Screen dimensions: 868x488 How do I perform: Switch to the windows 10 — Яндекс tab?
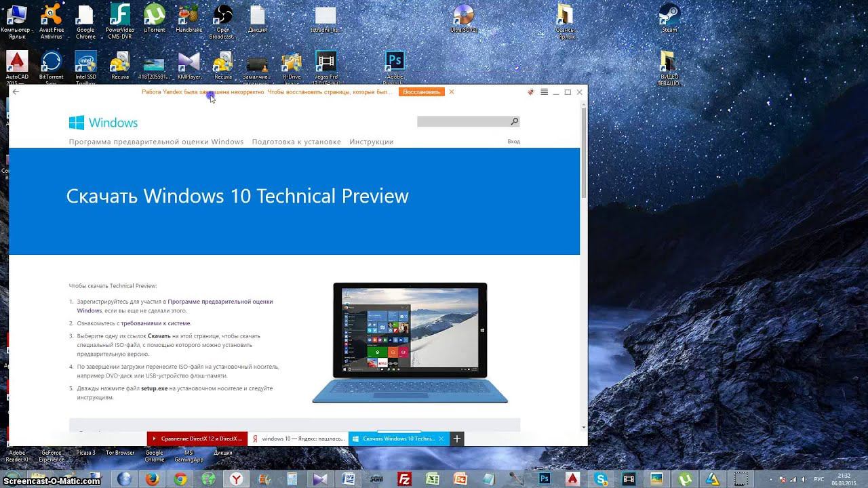[298, 439]
